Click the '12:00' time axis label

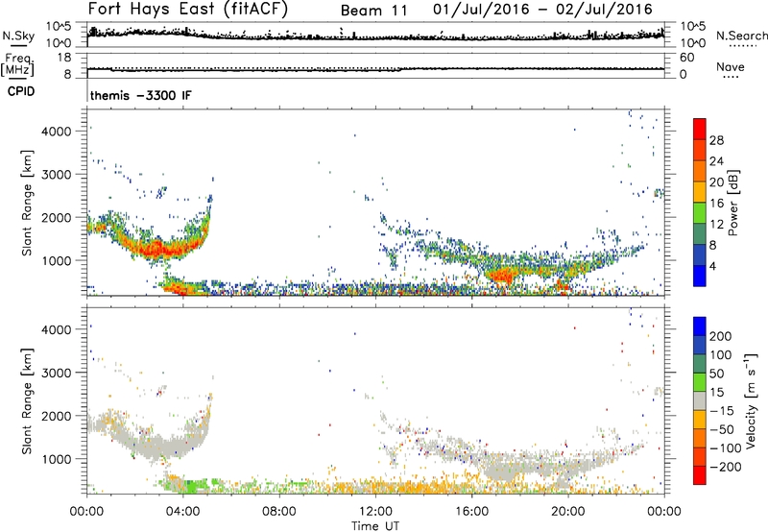375,512
